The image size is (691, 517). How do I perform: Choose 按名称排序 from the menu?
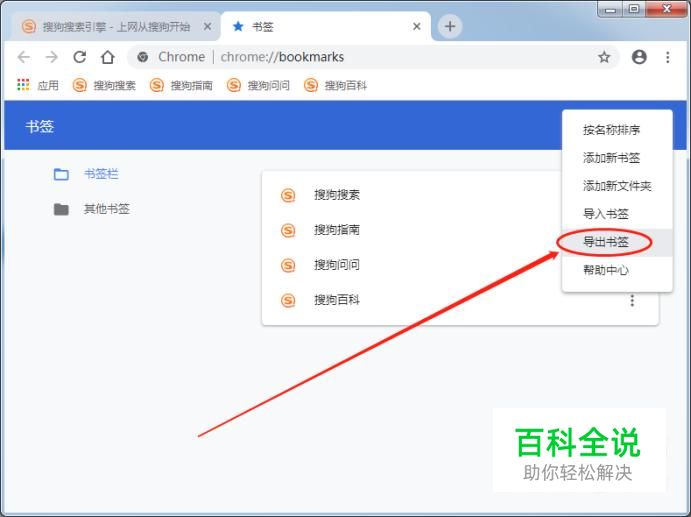click(617, 130)
